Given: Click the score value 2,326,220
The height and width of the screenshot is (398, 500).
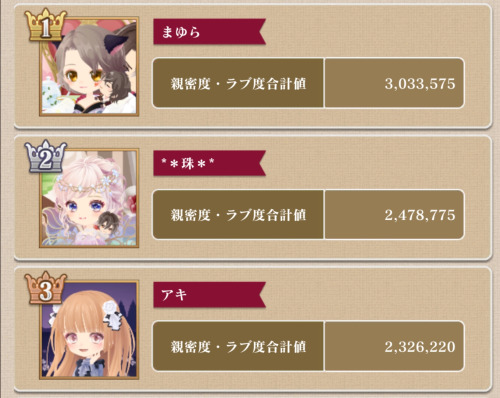Looking at the screenshot, I should click(x=420, y=347).
